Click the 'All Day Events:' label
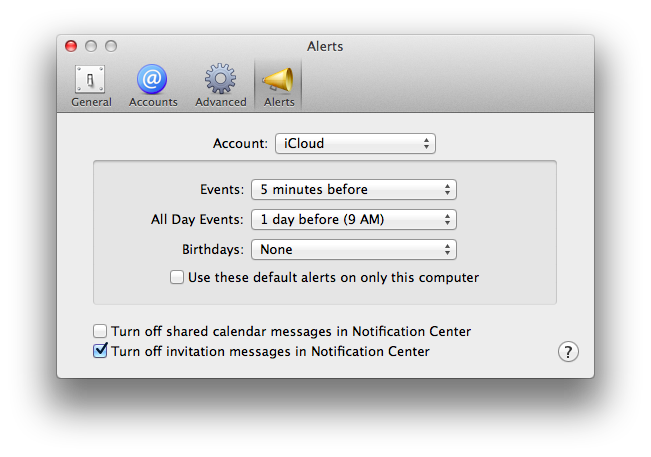Viewport: 651px width, 457px height. tap(197, 220)
